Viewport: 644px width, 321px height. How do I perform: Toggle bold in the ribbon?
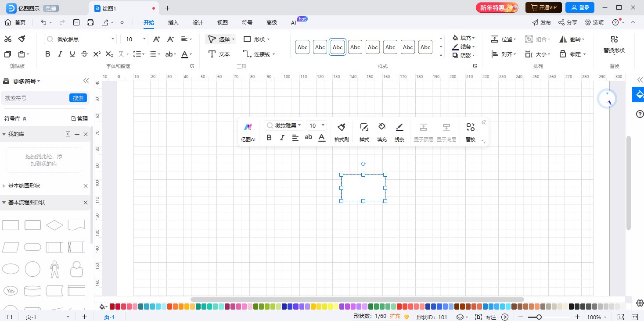pyautogui.click(x=48, y=54)
